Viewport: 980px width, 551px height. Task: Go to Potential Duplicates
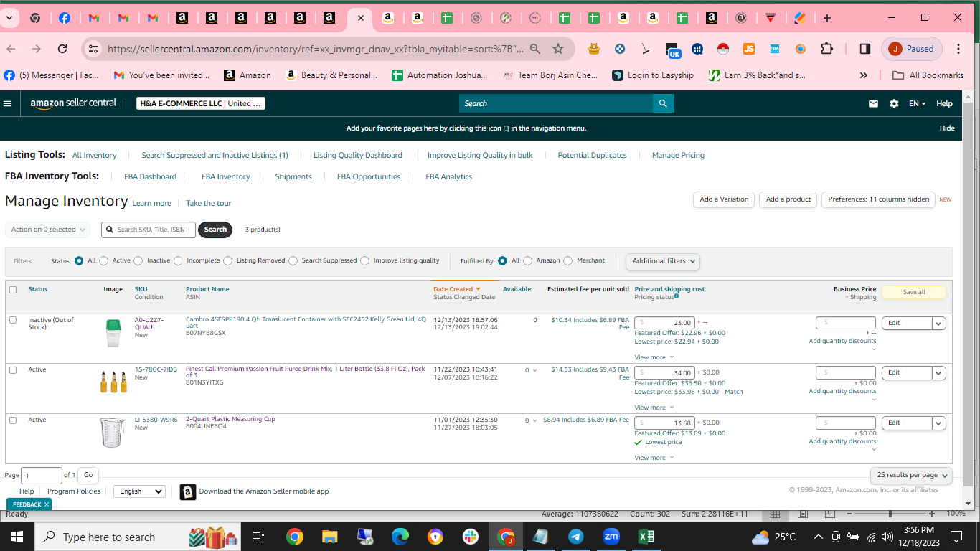point(592,155)
